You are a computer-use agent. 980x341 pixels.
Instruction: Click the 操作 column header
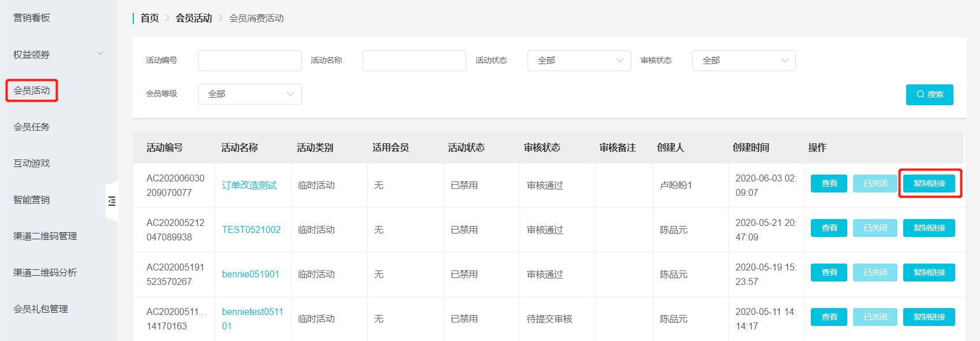pos(817,148)
